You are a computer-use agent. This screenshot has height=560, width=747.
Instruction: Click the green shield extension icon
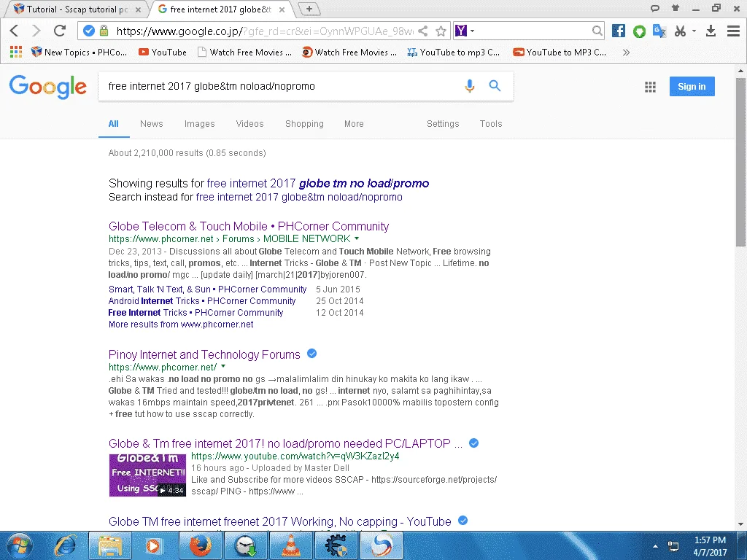pyautogui.click(x=639, y=31)
